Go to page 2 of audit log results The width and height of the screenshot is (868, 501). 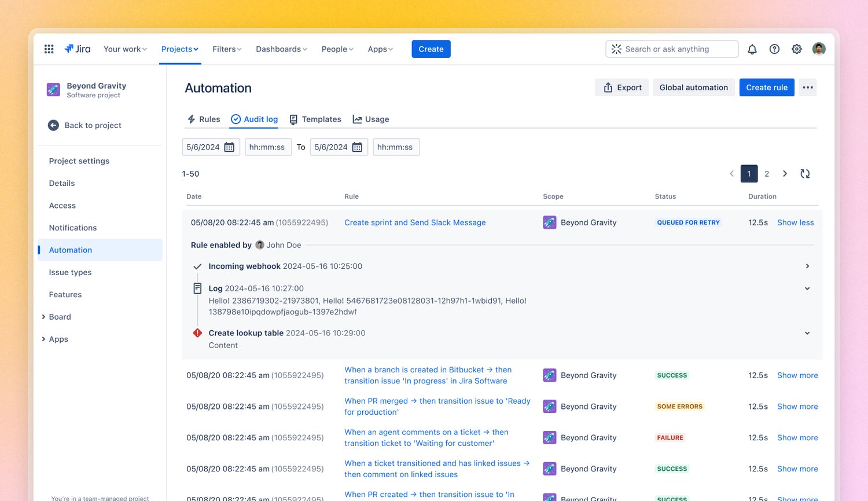tap(767, 173)
